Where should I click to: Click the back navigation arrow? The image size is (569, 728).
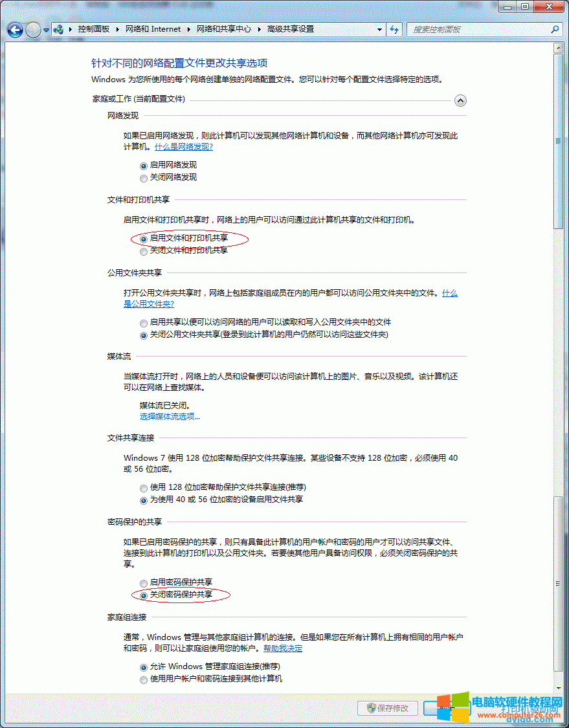pyautogui.click(x=14, y=30)
